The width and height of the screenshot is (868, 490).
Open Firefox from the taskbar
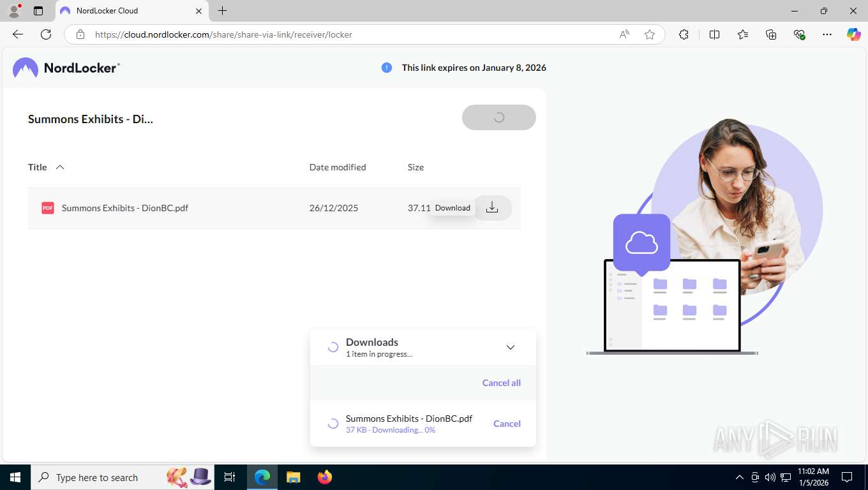[x=325, y=477]
